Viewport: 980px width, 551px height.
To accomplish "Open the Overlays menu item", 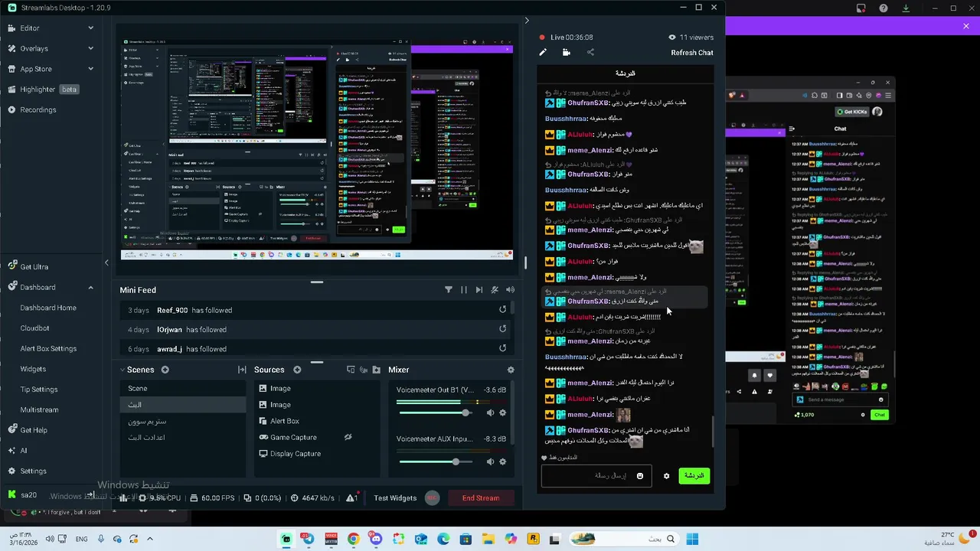I will click(34, 48).
